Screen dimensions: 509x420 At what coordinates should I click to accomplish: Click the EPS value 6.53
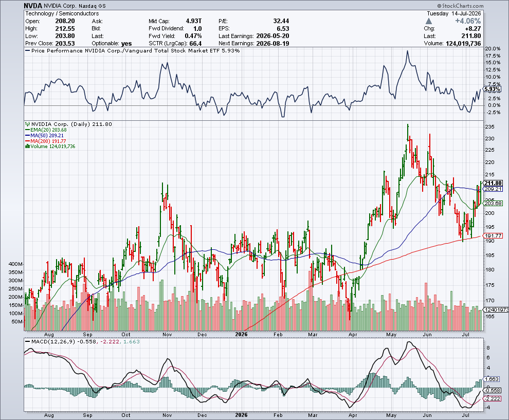(x=283, y=29)
